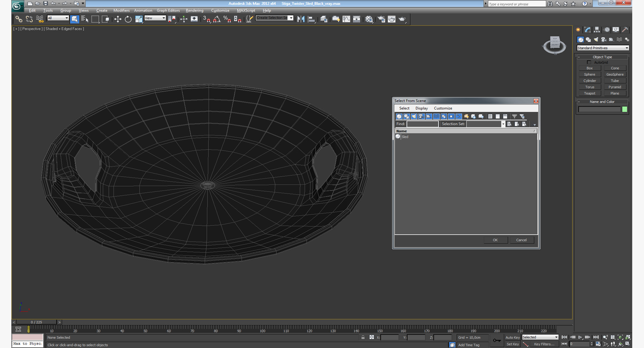
Task: Toggle the Selection Lock padlock icon
Action: coord(363,337)
